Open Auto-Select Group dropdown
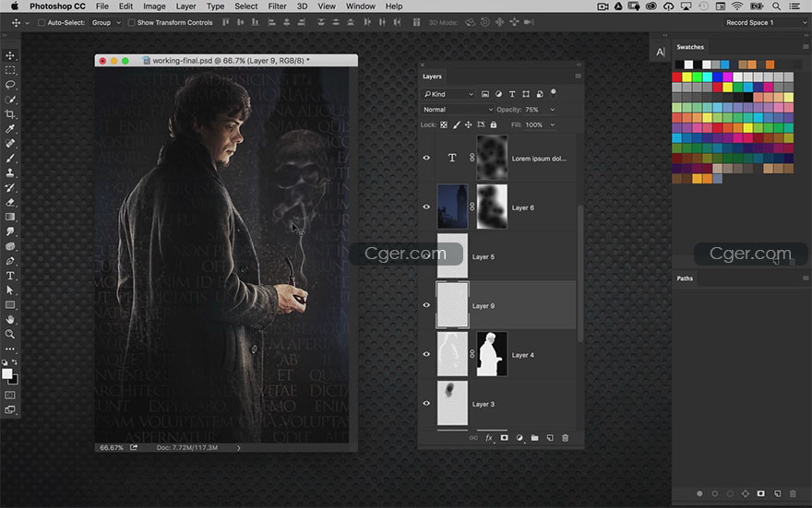Screen dimensions: 812x508 pyautogui.click(x=105, y=23)
